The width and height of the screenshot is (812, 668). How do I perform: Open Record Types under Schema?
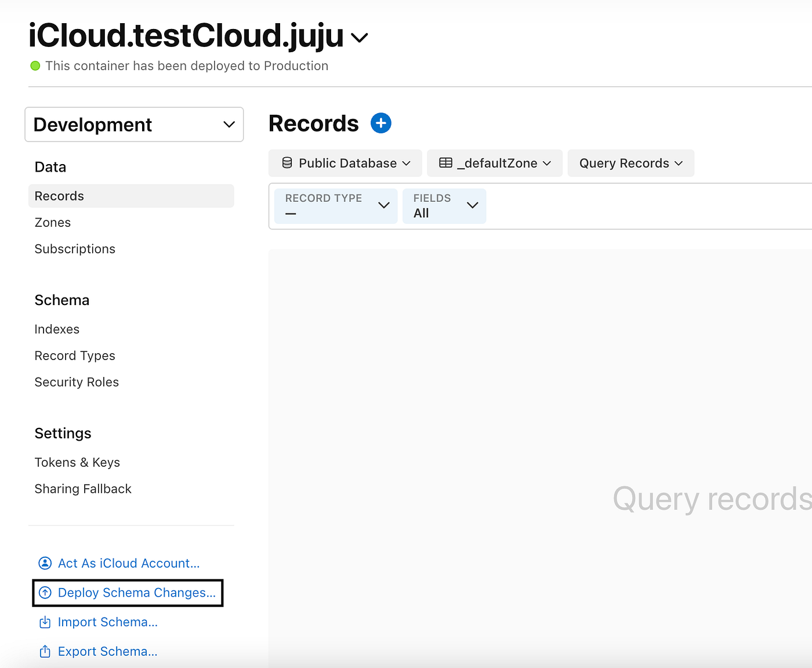tap(75, 355)
